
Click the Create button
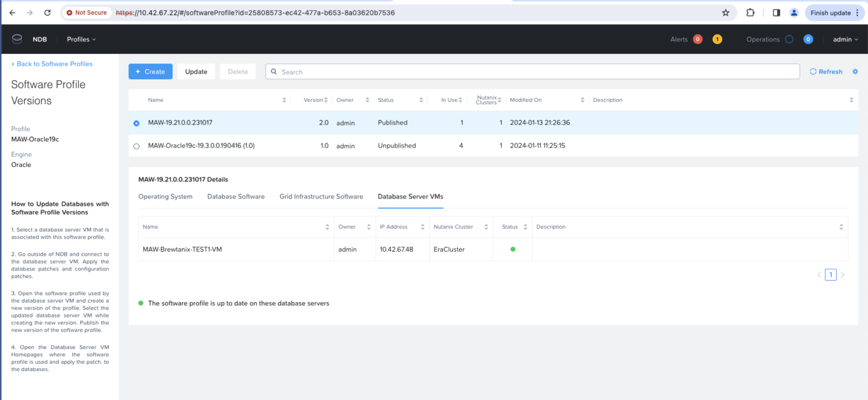click(x=150, y=72)
